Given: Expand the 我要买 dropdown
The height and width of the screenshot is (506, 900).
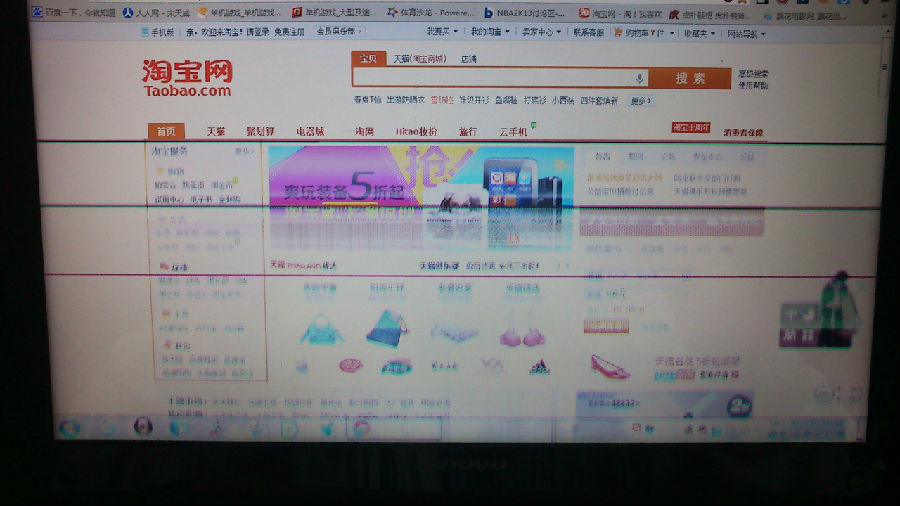Looking at the screenshot, I should [442, 32].
